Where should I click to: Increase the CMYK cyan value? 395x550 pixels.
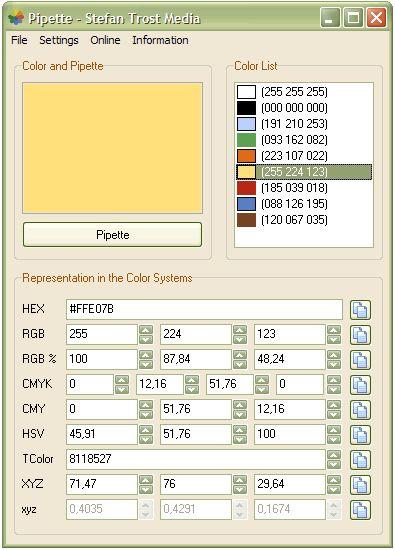point(122,380)
